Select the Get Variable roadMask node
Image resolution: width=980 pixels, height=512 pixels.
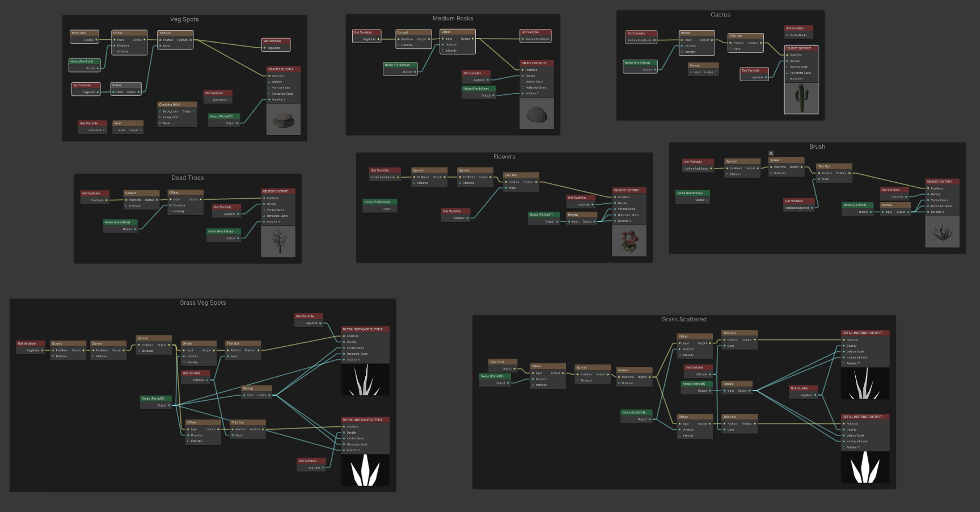[x=93, y=127]
